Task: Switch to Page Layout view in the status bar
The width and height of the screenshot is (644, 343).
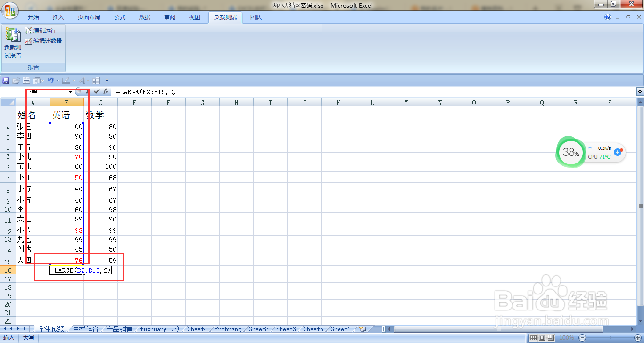Action: click(542, 338)
